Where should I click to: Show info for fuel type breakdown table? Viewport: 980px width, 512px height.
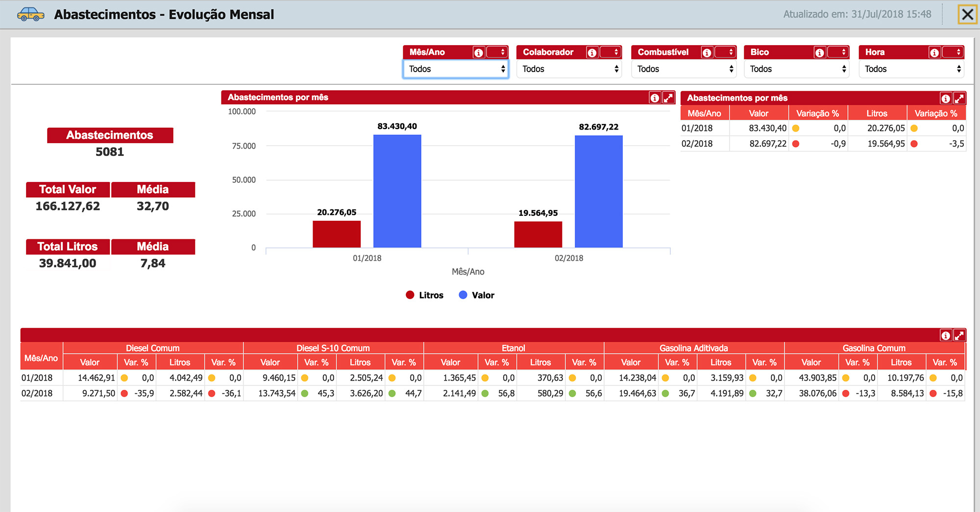pos(946,335)
